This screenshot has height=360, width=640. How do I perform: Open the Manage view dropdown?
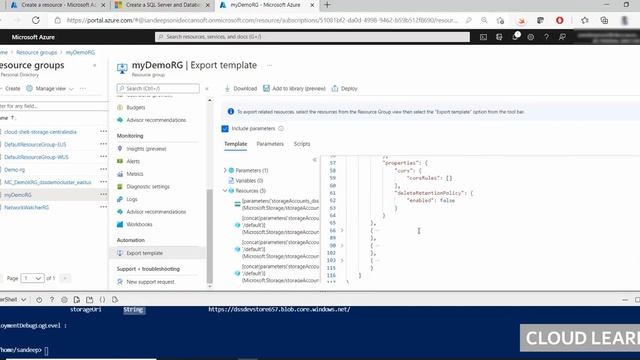(x=50, y=89)
